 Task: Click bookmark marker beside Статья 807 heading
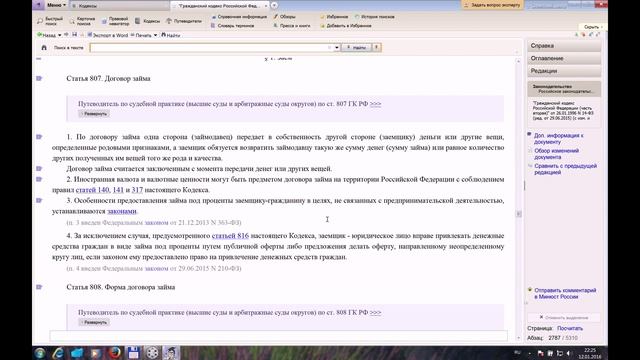[x=39, y=78]
